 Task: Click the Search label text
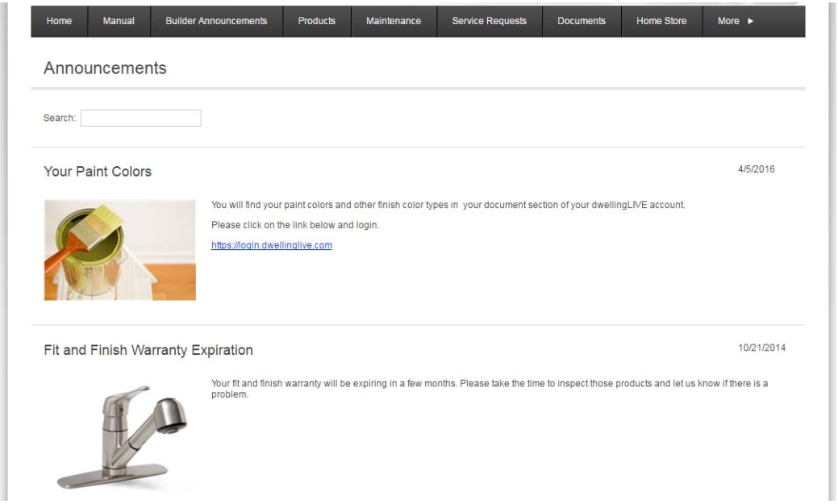coord(60,119)
